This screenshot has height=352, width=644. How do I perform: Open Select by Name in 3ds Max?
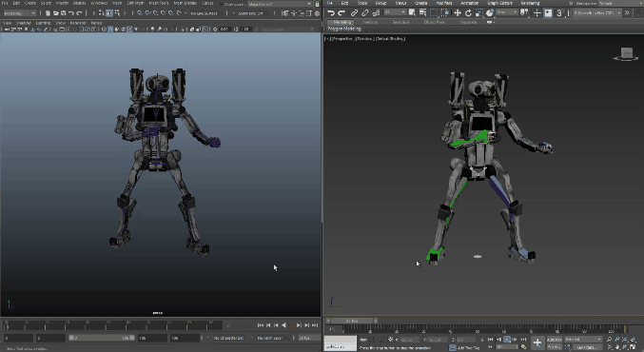click(x=422, y=13)
